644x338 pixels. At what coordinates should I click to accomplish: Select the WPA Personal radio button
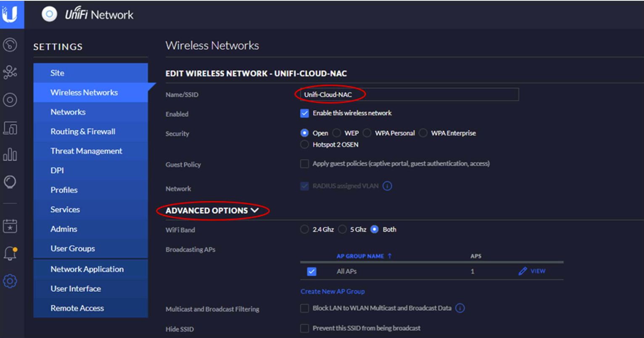tap(367, 133)
